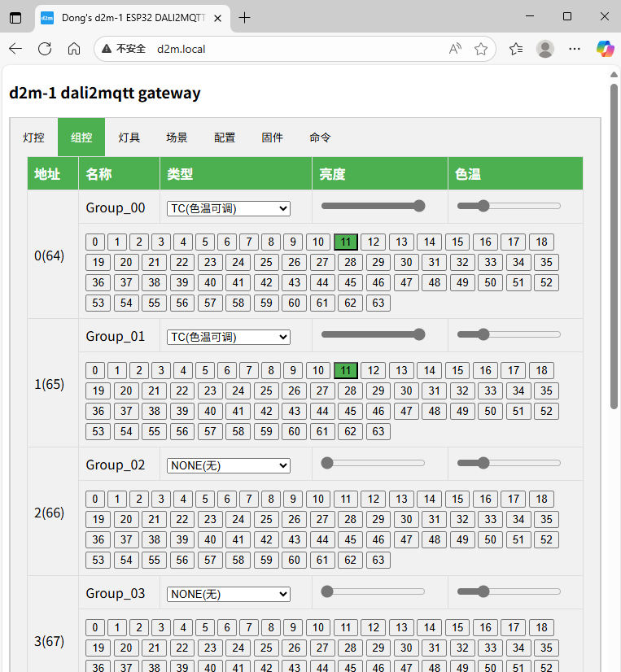Open the browser profile icon

[x=545, y=49]
